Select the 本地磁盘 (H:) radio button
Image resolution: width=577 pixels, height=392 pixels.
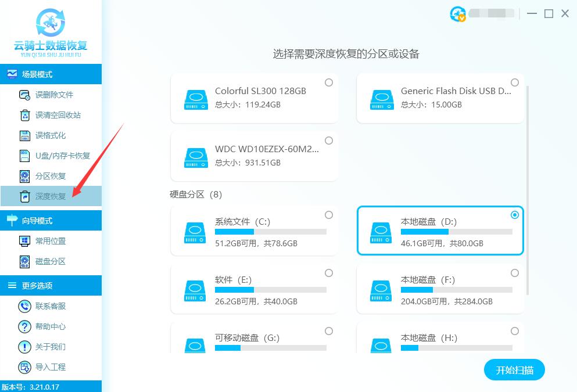tap(515, 331)
